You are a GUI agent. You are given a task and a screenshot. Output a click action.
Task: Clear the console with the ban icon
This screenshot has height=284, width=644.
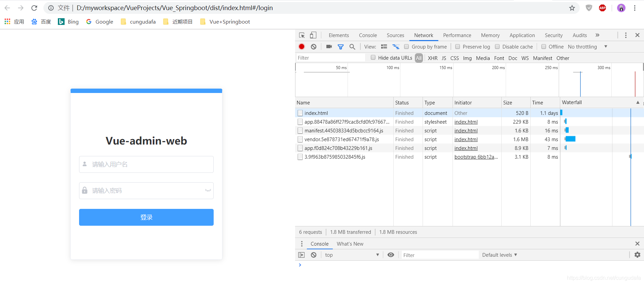[x=314, y=255]
